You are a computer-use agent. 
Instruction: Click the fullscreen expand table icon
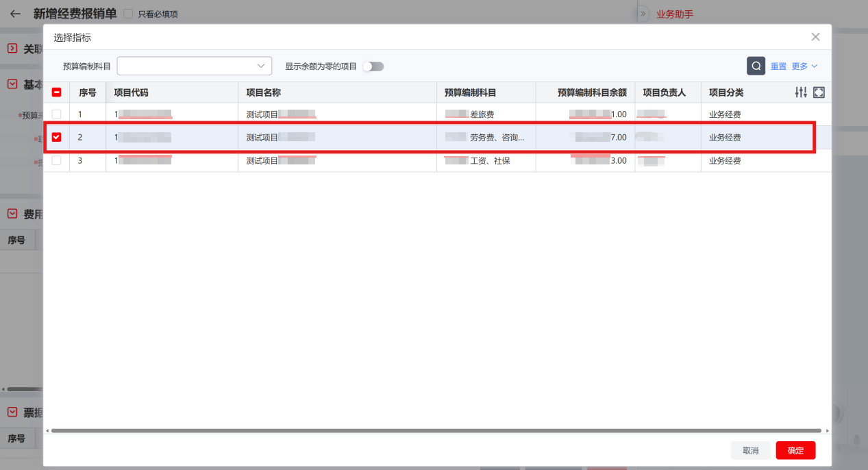[x=819, y=92]
